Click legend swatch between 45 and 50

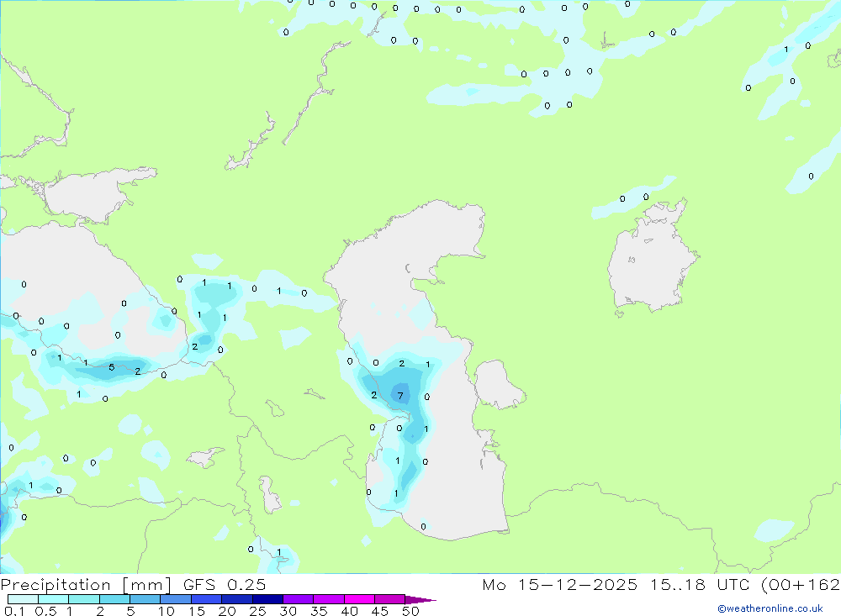click(x=390, y=599)
